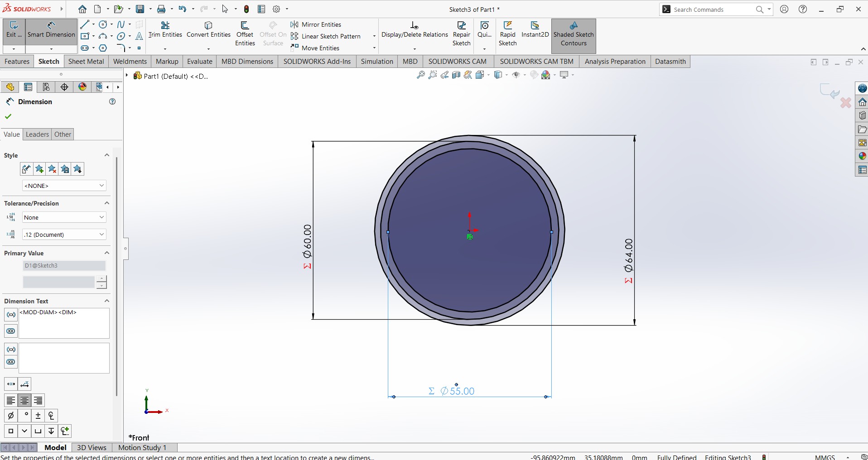This screenshot has width=868, height=460.
Task: Select the Polygon sketch tool
Action: coord(103,48)
